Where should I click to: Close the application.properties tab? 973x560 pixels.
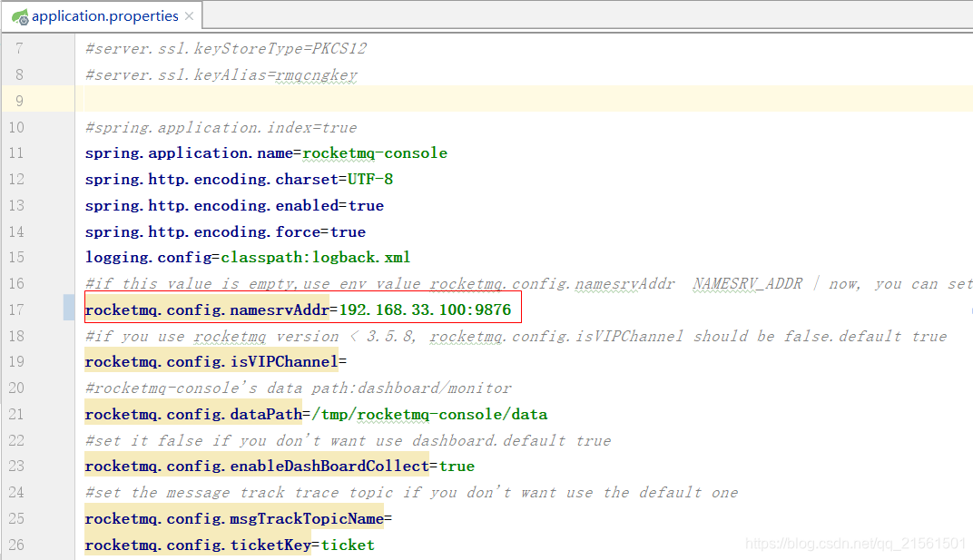click(190, 16)
